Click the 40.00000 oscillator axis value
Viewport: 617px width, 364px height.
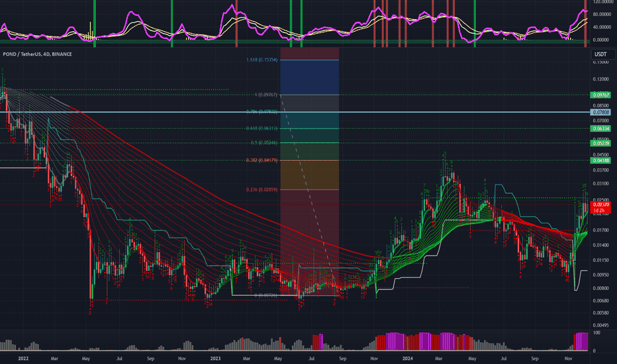(602, 27)
